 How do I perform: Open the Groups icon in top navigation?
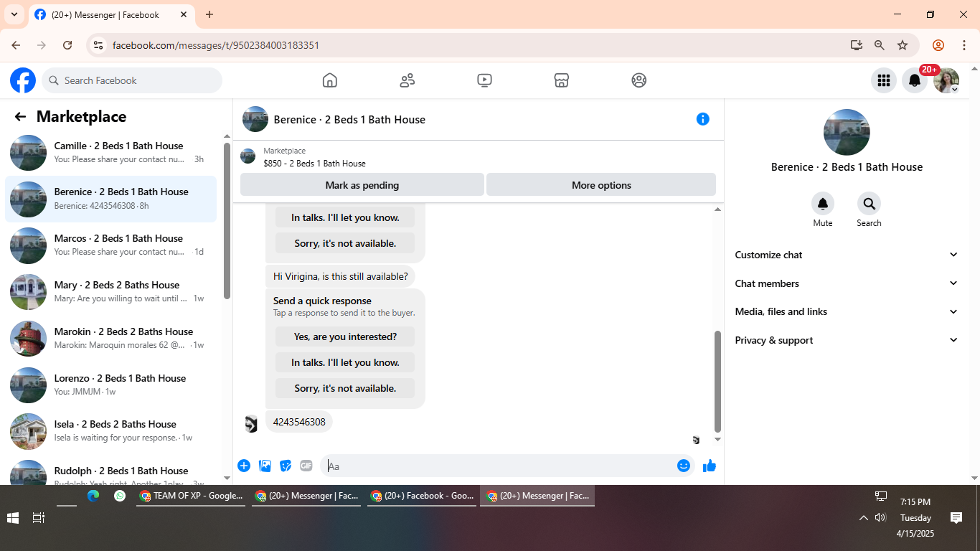click(639, 80)
